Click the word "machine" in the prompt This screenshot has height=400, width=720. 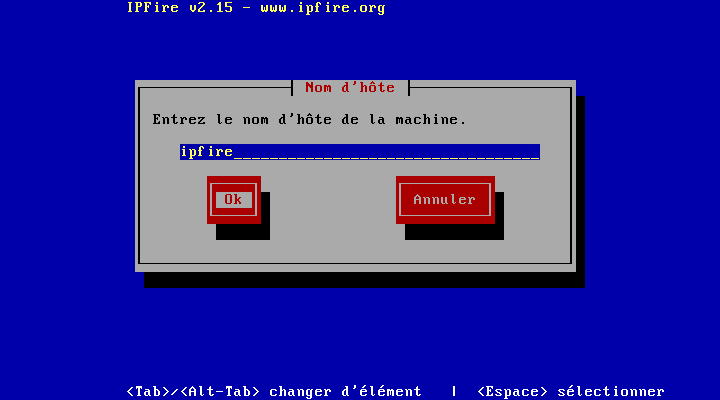tap(427, 120)
